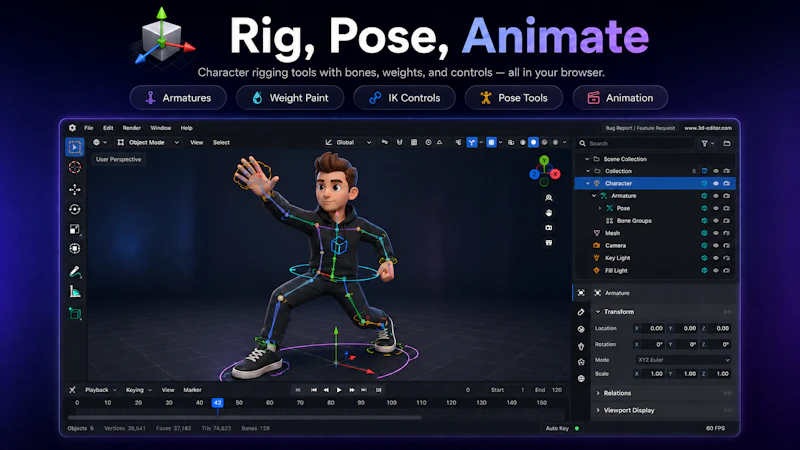Screen dimensions: 800x450
Task: Select the Annotate pencil tool
Action: (75, 271)
